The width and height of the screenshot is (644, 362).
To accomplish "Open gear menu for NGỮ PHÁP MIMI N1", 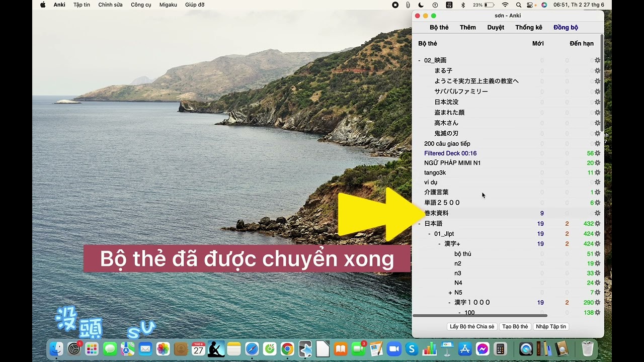I will (x=597, y=163).
